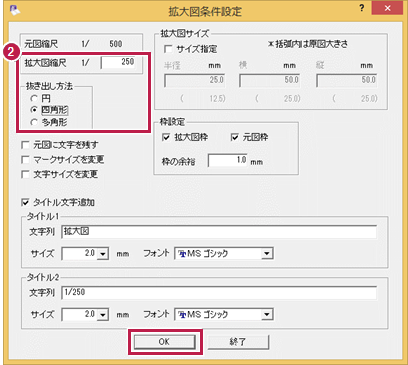Click the 終了 button
Viewport: 408px width, 365px height.
[238, 342]
